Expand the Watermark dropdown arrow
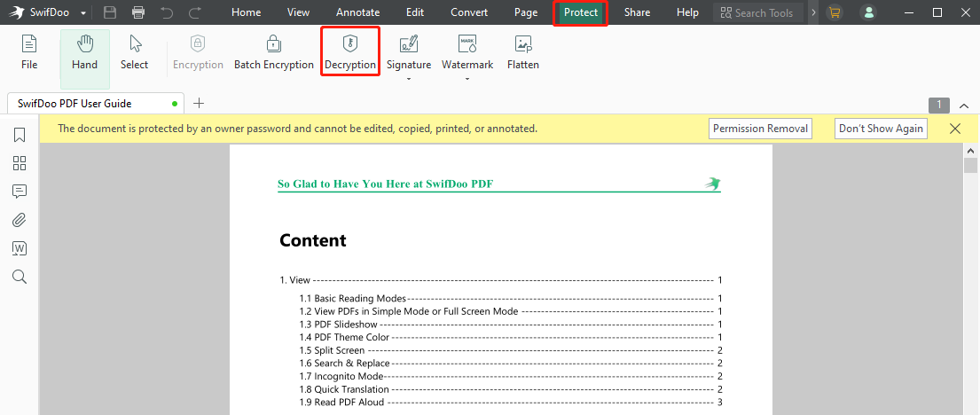 pos(467,80)
